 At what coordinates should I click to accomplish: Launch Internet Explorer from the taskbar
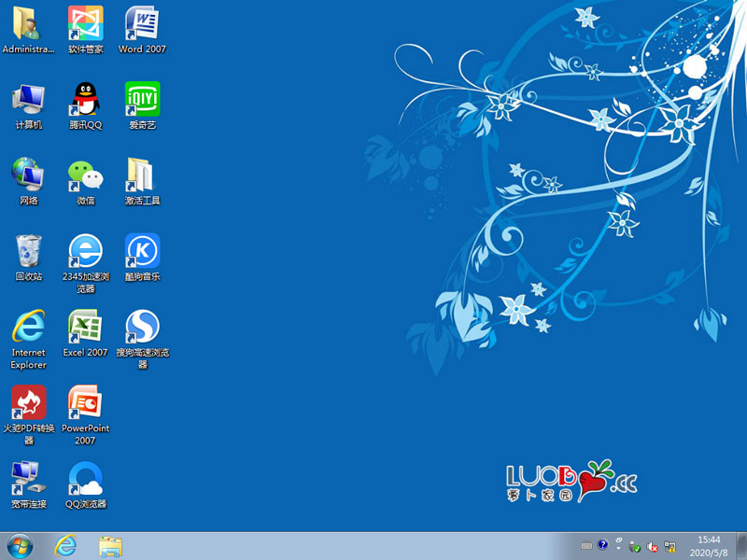coord(65,546)
